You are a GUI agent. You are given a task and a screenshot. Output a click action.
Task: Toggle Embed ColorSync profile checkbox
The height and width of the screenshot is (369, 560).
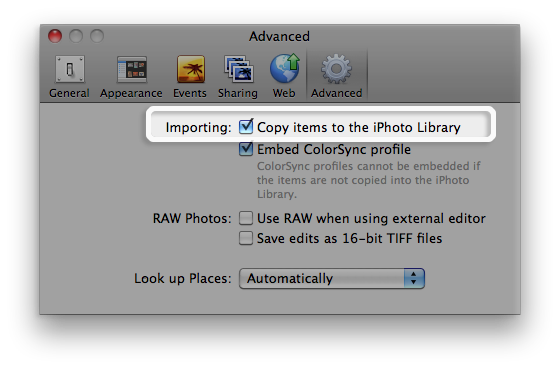[x=246, y=149]
